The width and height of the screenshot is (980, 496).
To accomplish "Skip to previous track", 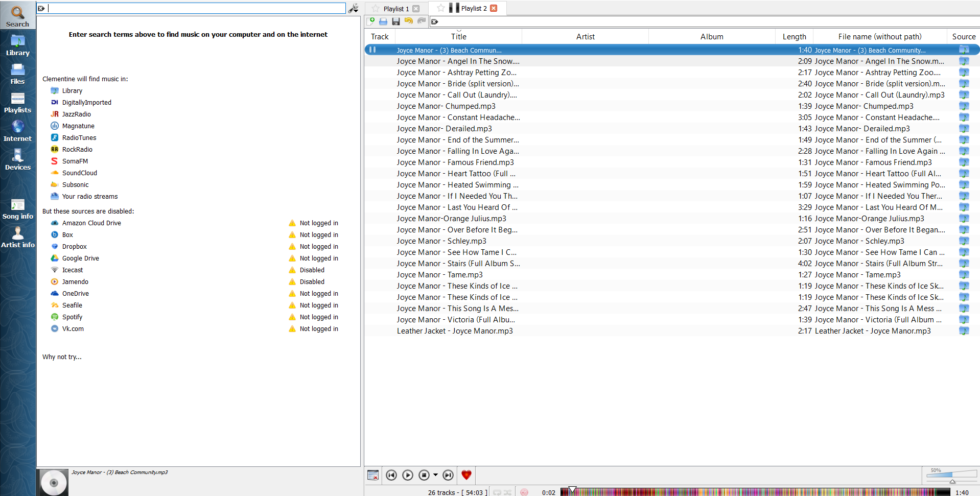I will pos(391,475).
